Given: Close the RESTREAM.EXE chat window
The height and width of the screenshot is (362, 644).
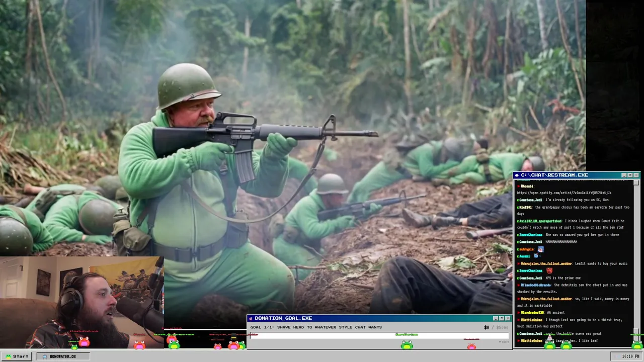Looking at the screenshot, I should coord(636,175).
